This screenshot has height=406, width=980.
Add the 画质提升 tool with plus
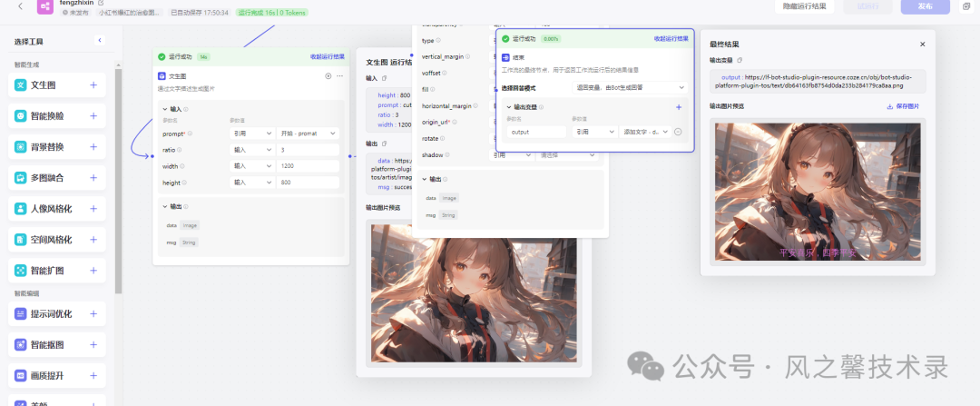click(93, 376)
